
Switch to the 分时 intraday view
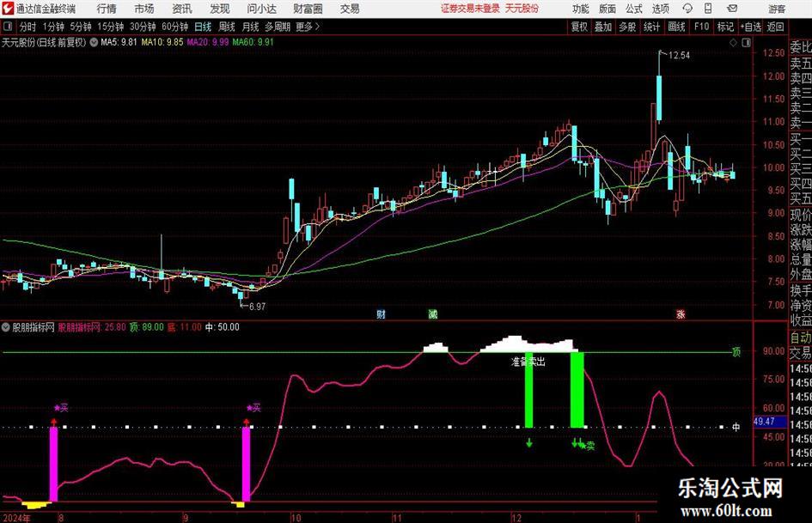27,27
